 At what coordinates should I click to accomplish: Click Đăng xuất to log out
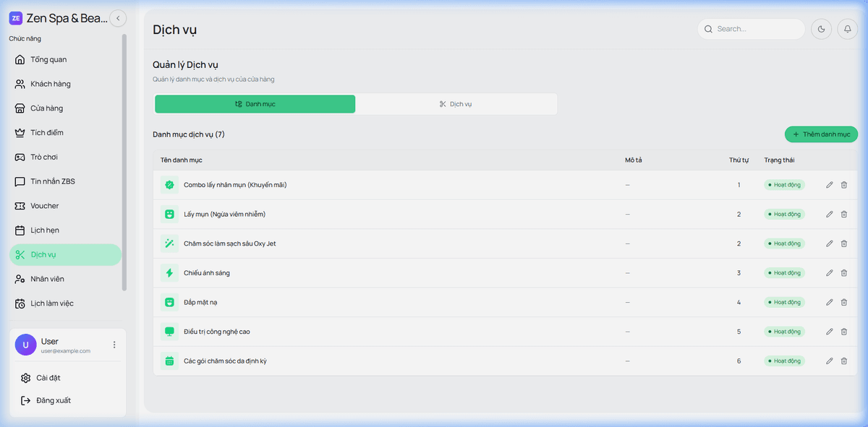[53, 400]
